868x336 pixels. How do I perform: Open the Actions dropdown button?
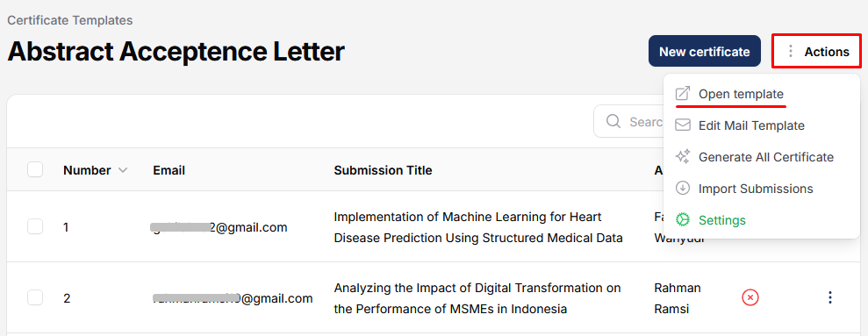(x=817, y=52)
